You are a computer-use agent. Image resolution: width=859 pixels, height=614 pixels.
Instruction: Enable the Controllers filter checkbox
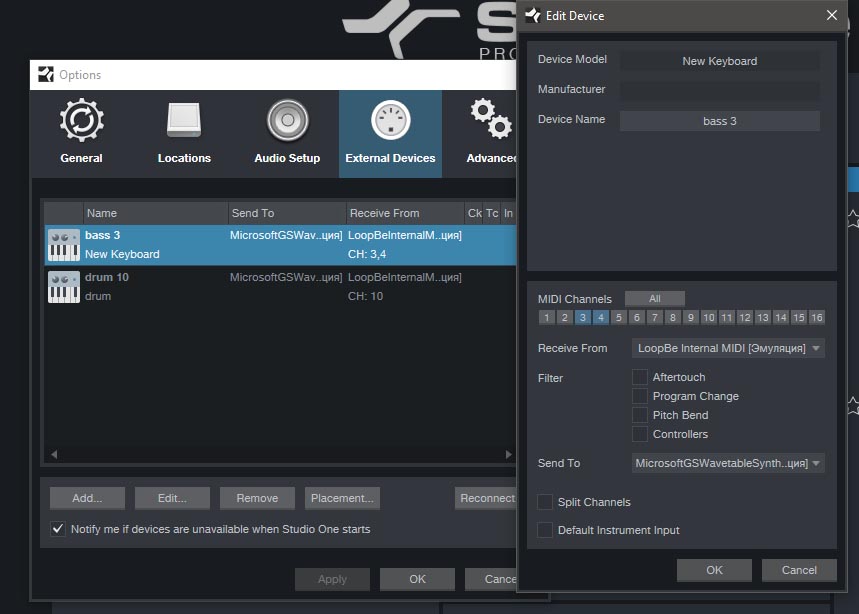pyautogui.click(x=640, y=434)
